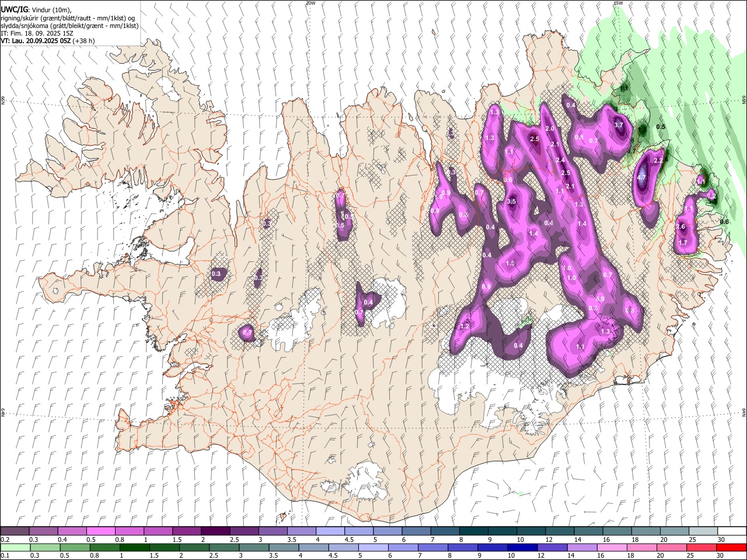747x560 pixels.
Task: Click the 2.2 value beside the 4.7 cell
Action: [659, 160]
